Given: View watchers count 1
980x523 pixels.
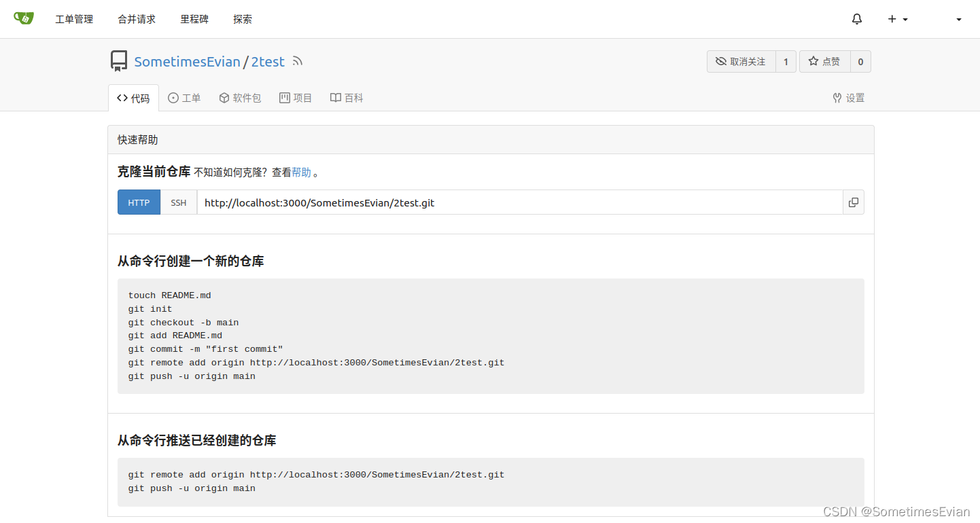Looking at the screenshot, I should pyautogui.click(x=786, y=61).
